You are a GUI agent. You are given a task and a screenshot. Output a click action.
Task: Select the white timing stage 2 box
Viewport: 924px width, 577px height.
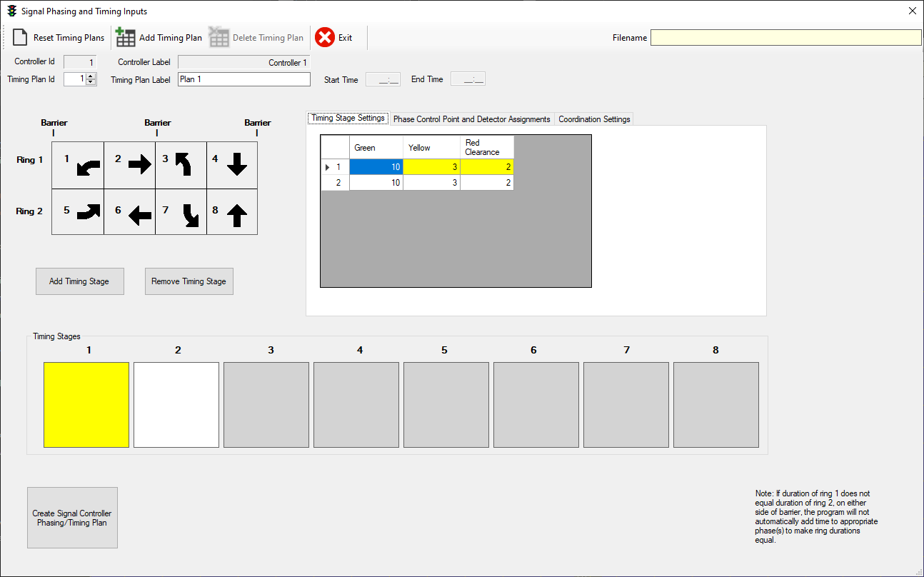coord(176,405)
